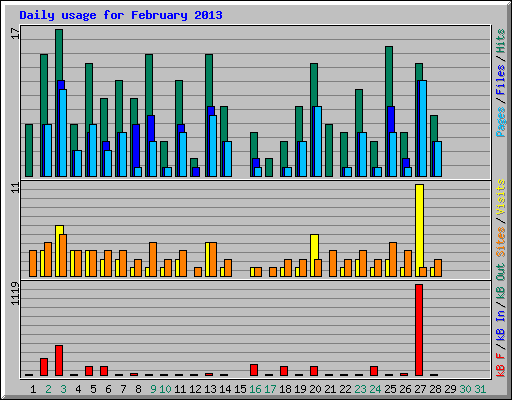The image size is (512, 400).
Task: Click day label '1' on the x-axis
Action: (33, 389)
